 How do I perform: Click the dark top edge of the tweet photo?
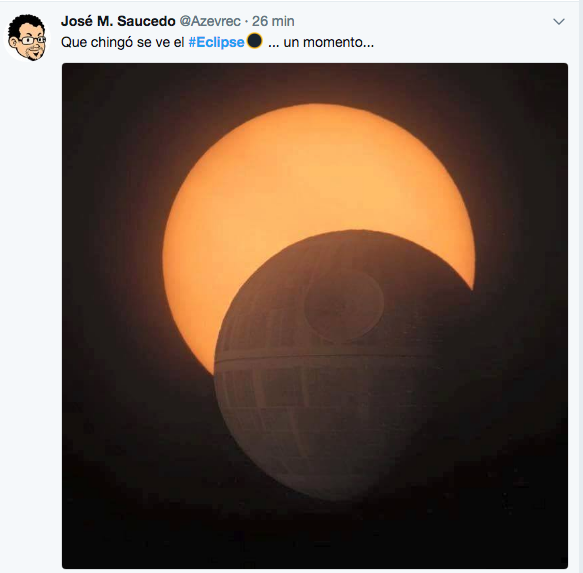pyautogui.click(x=315, y=73)
